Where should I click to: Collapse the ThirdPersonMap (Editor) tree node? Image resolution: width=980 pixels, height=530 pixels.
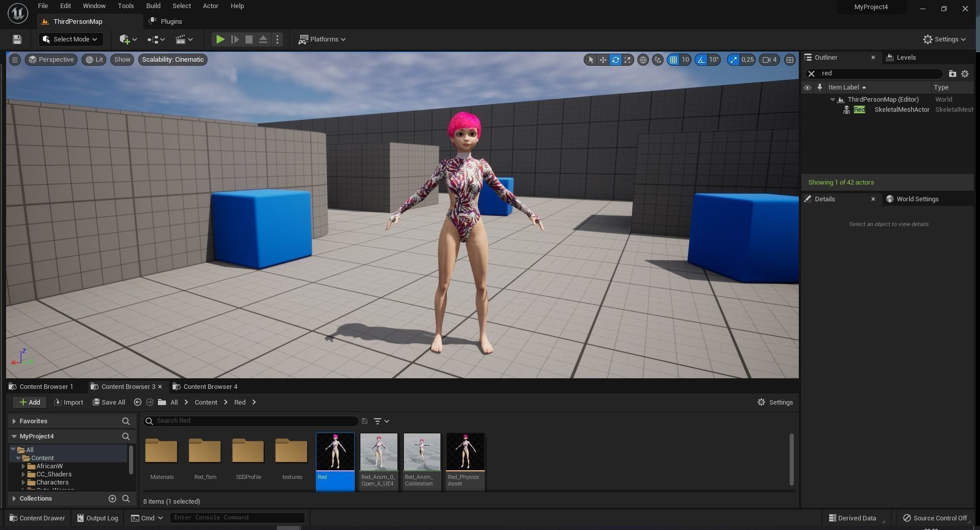(833, 100)
